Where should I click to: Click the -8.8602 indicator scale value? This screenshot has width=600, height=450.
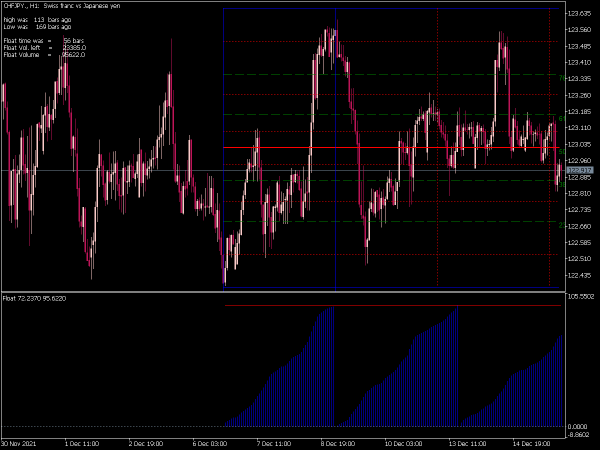pyautogui.click(x=578, y=434)
